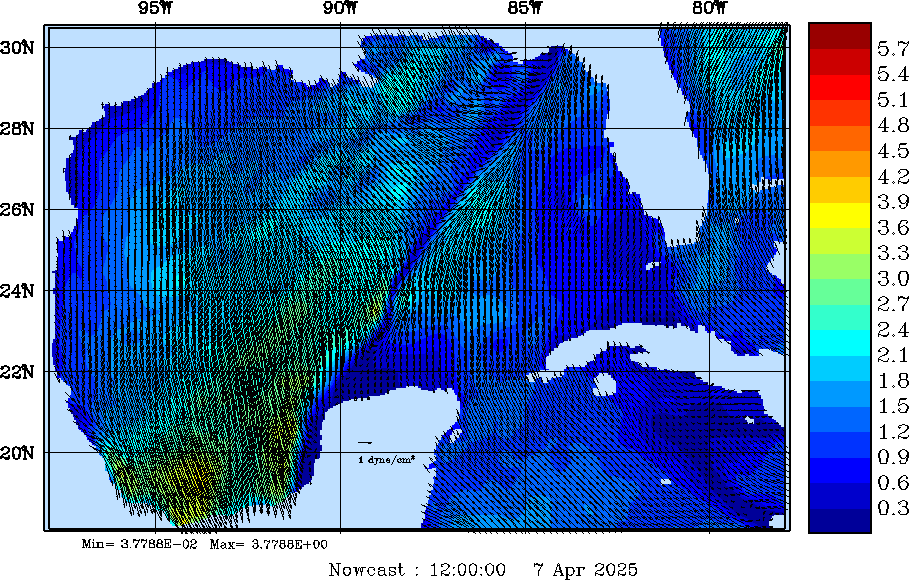Click the 'Max= 3.7788E+00' value
This screenshot has height=580, width=909.
[268, 545]
